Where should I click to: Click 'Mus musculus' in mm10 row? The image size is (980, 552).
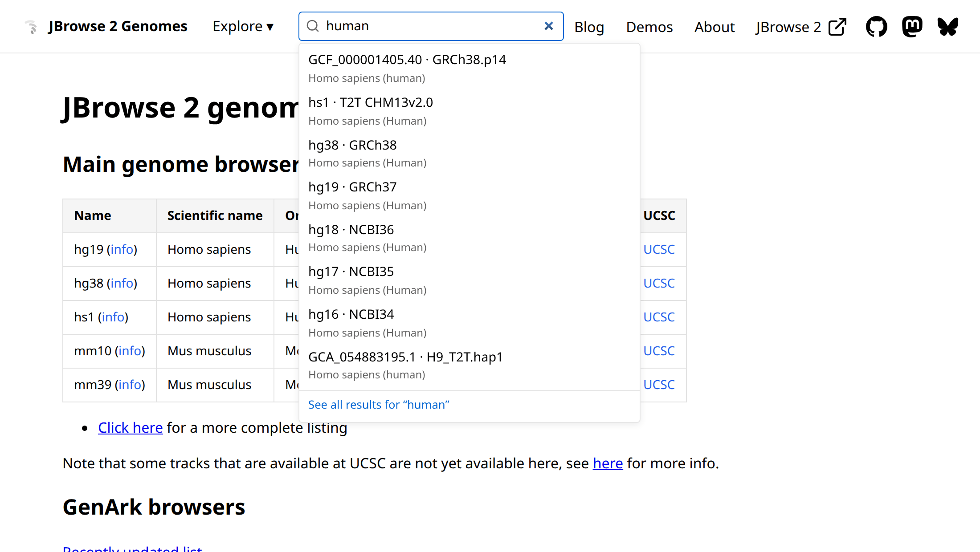[x=209, y=351]
